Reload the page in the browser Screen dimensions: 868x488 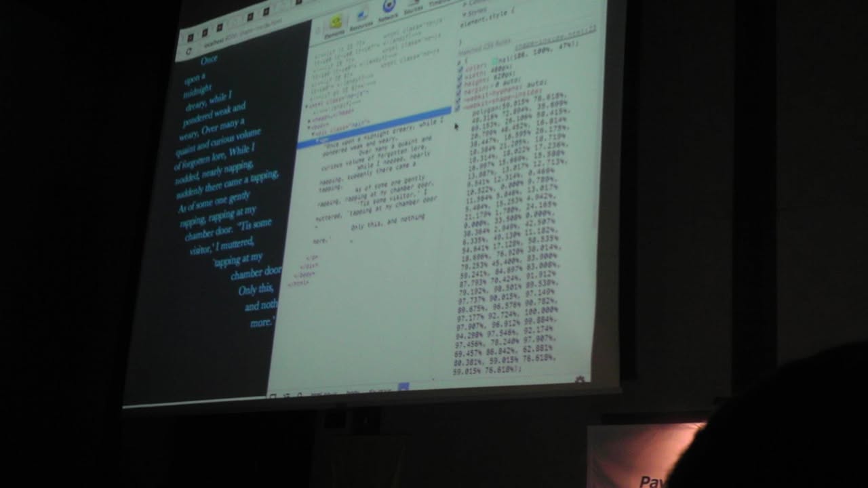point(189,51)
